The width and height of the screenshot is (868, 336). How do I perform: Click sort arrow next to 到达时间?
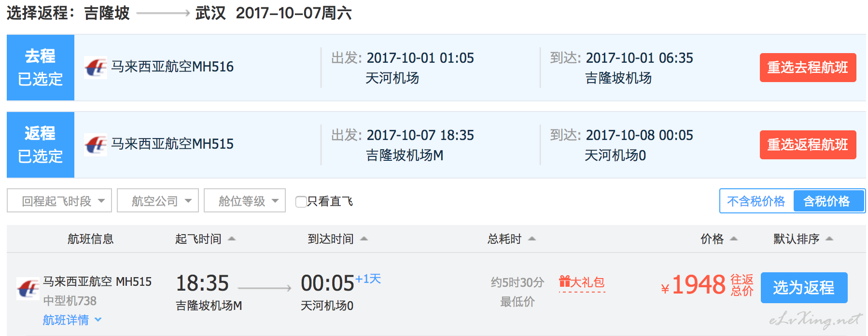pyautogui.click(x=364, y=238)
